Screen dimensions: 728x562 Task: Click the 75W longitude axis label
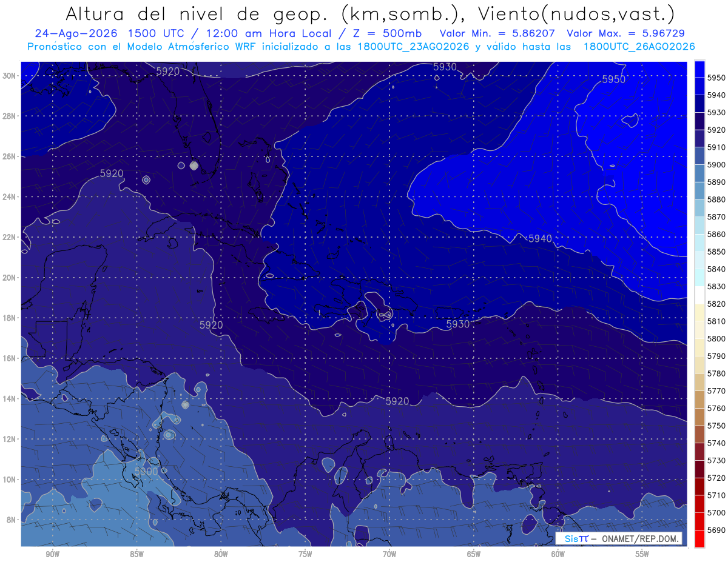[305, 555]
